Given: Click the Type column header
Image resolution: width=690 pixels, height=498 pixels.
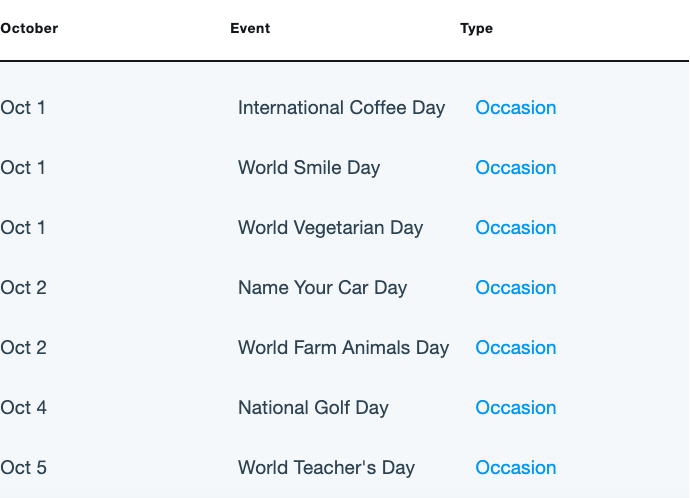Looking at the screenshot, I should click(476, 29).
